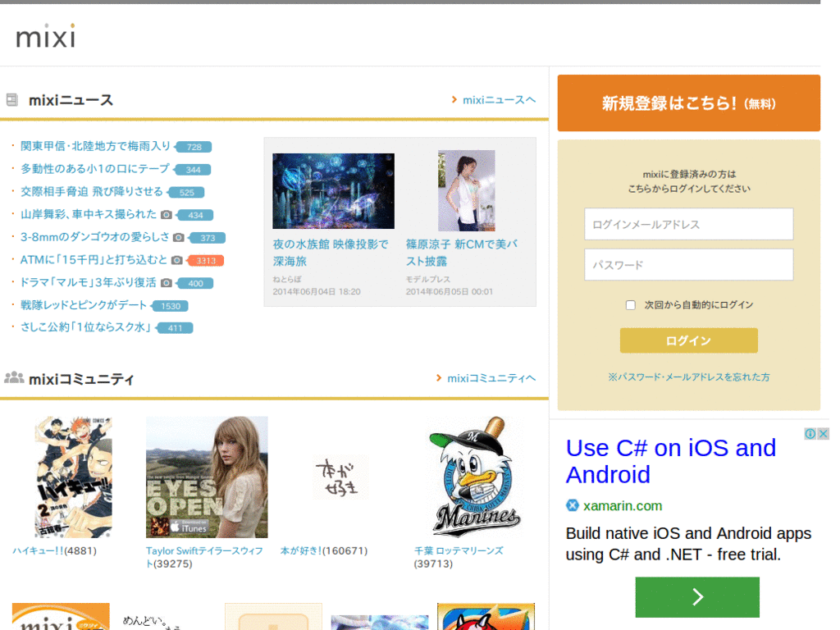
Task: Click the mixi logo
Action: pyautogui.click(x=45, y=35)
